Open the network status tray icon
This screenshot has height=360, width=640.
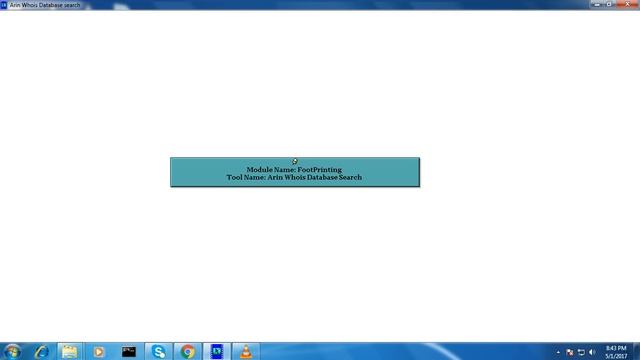[581, 352]
